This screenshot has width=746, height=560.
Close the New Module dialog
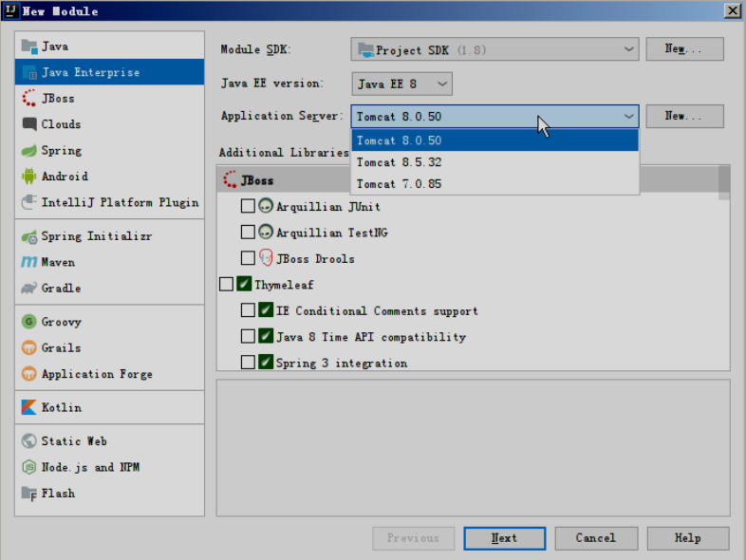pos(732,10)
